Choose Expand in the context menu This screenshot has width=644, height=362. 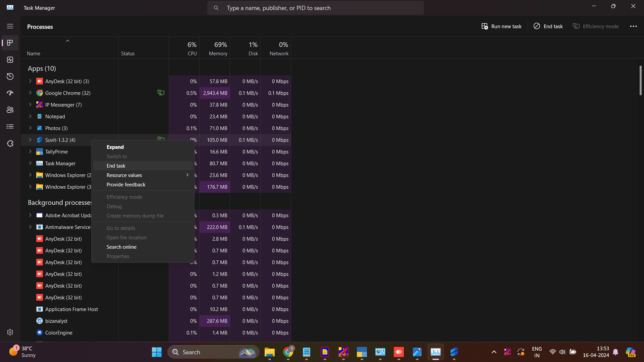(143, 147)
